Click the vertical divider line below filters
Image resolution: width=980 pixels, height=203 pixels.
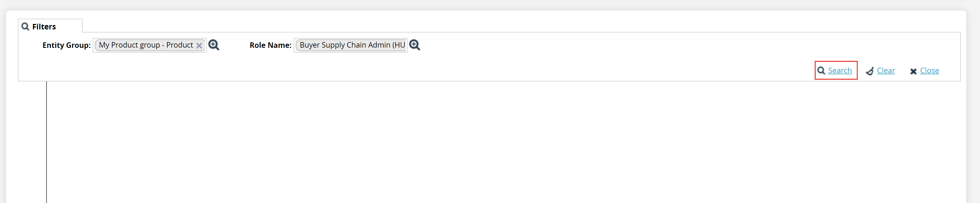(x=46, y=144)
